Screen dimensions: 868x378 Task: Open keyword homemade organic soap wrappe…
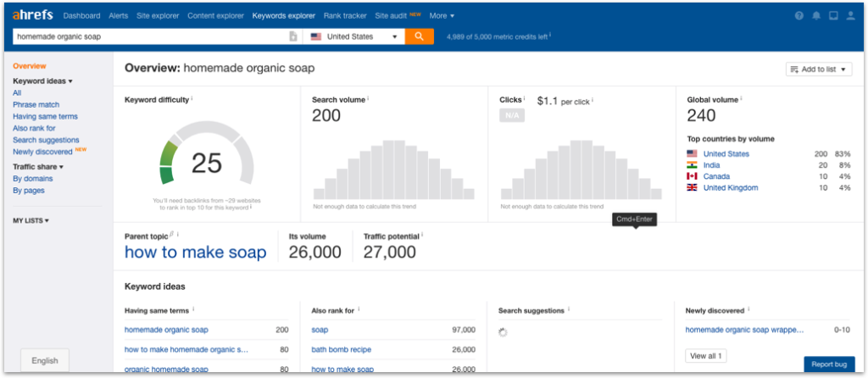(744, 330)
